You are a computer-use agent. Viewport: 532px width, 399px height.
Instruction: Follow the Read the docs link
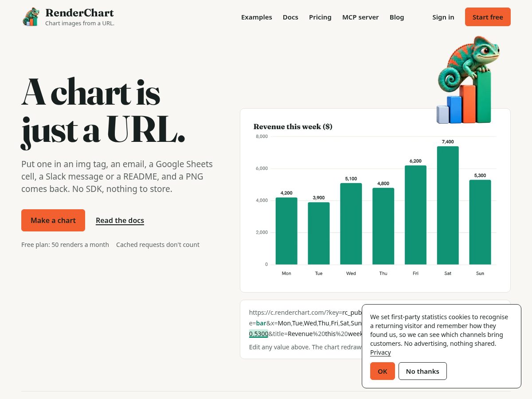120,220
